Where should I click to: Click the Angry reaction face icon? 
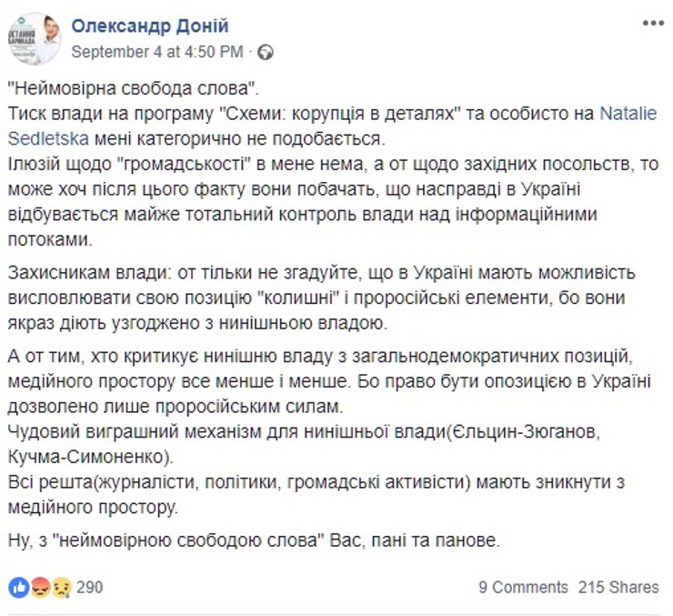tap(40, 587)
